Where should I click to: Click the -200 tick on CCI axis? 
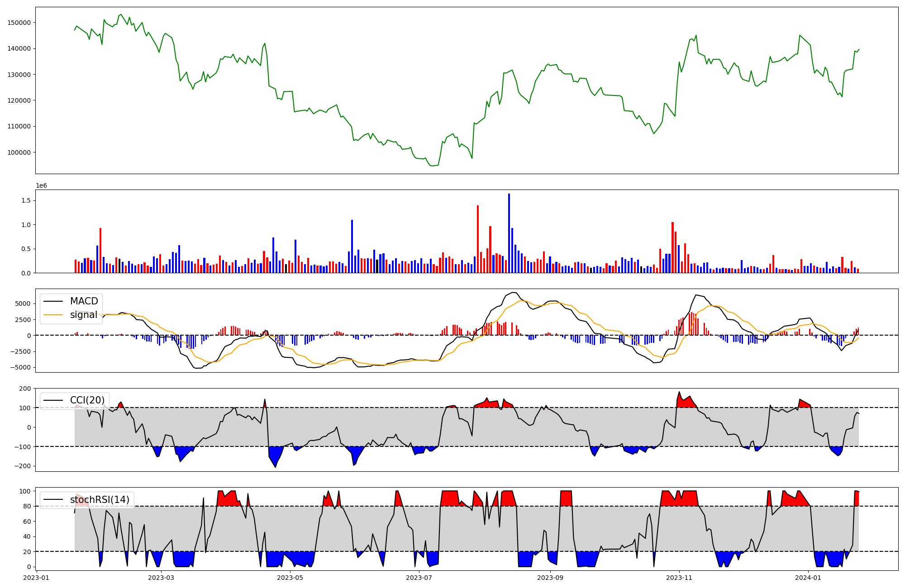[22, 466]
